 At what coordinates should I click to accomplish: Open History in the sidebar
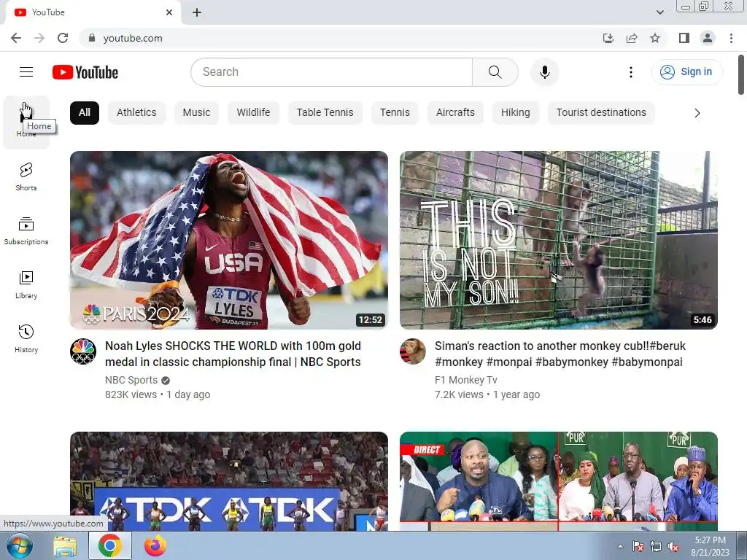(x=26, y=338)
